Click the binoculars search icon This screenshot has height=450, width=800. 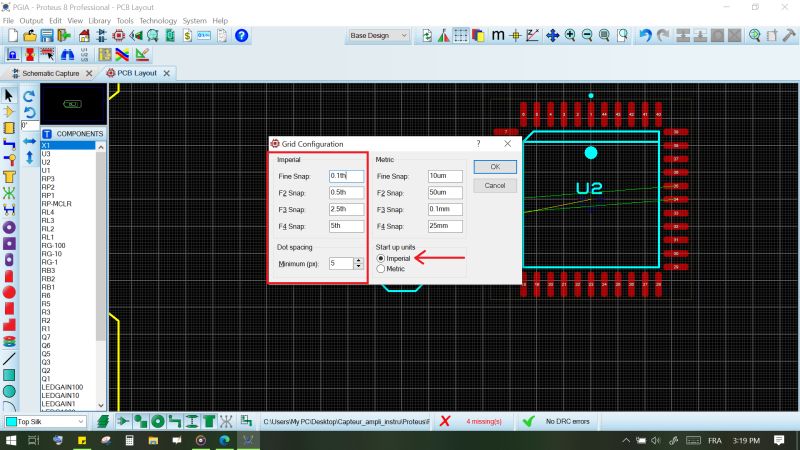click(x=67, y=55)
